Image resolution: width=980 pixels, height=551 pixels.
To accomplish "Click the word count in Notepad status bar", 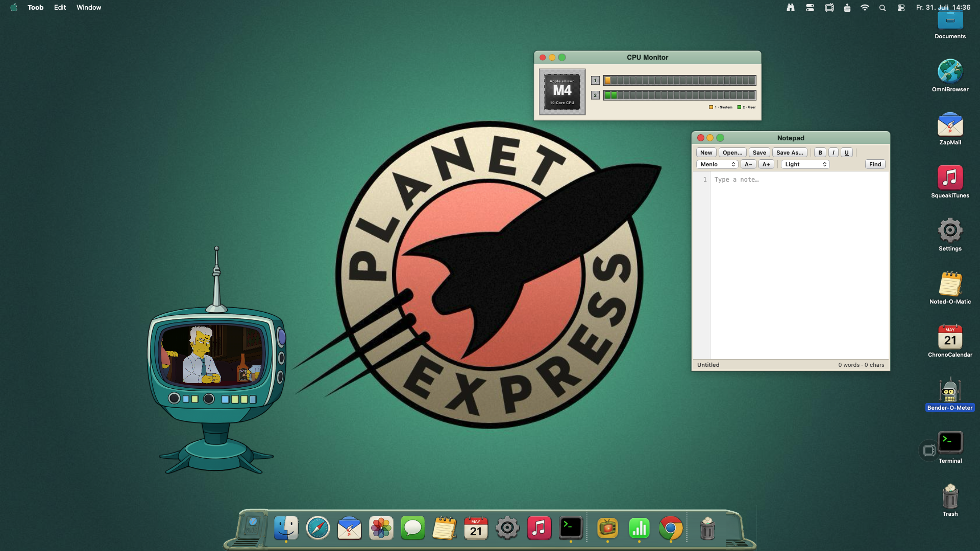I will (x=861, y=365).
